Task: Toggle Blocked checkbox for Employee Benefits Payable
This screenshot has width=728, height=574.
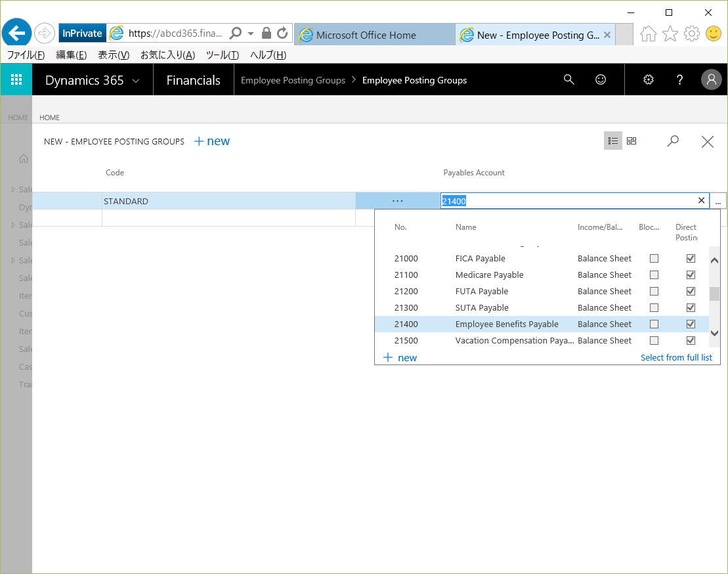Action: point(654,324)
